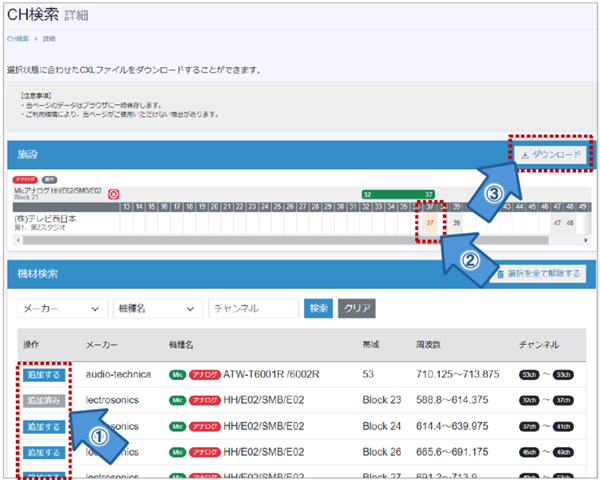
Task: Click channel header 25 in the chart
Action: (278, 207)
